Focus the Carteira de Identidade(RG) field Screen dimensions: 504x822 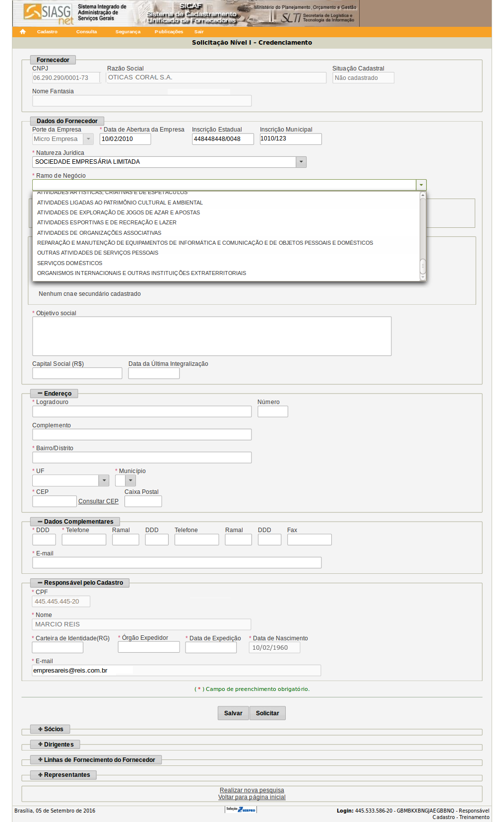point(58,647)
